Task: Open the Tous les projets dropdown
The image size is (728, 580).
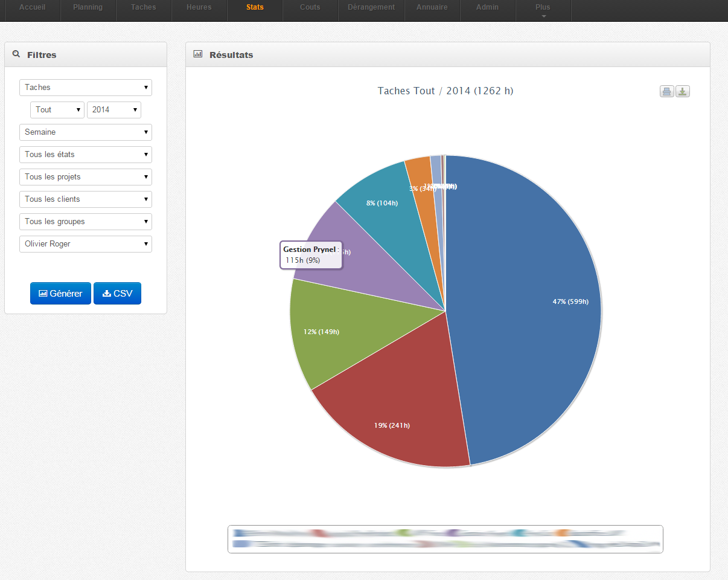Action: click(86, 177)
